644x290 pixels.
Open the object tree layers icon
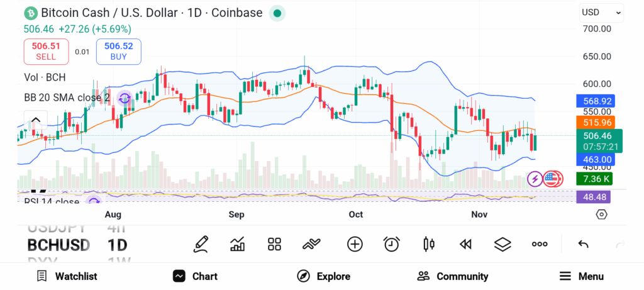pyautogui.click(x=502, y=244)
